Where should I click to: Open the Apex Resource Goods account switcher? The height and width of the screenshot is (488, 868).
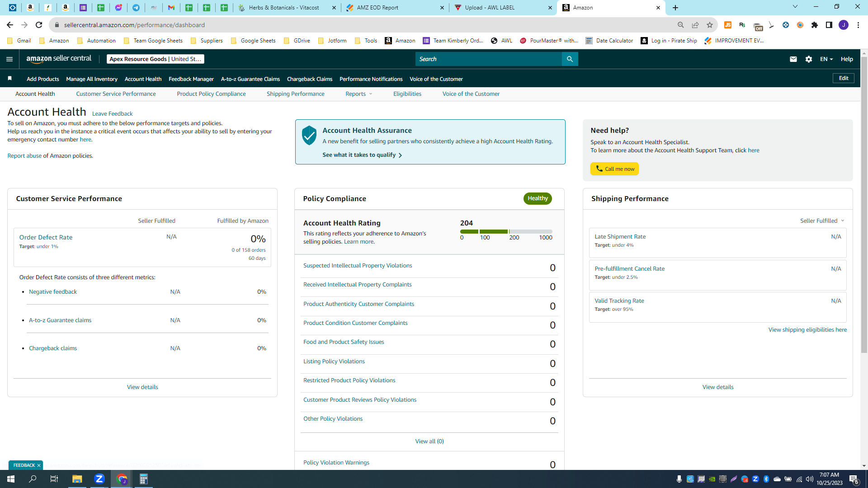pos(155,59)
